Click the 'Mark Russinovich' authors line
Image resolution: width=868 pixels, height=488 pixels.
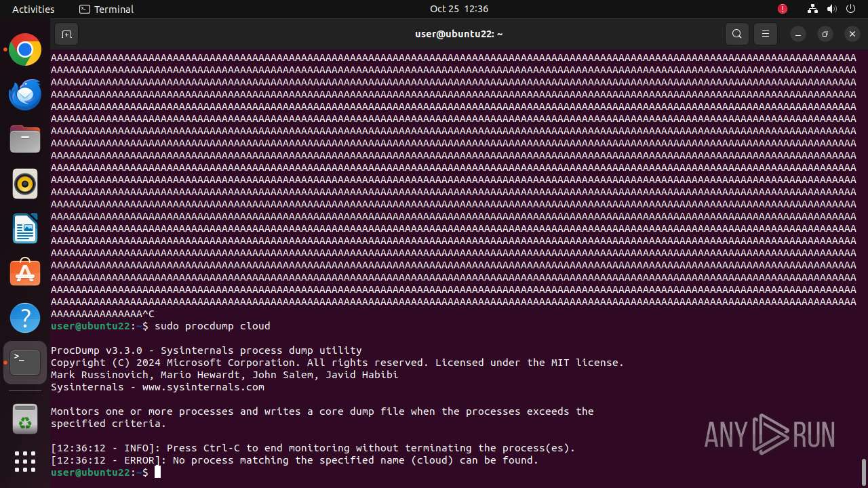tap(224, 375)
